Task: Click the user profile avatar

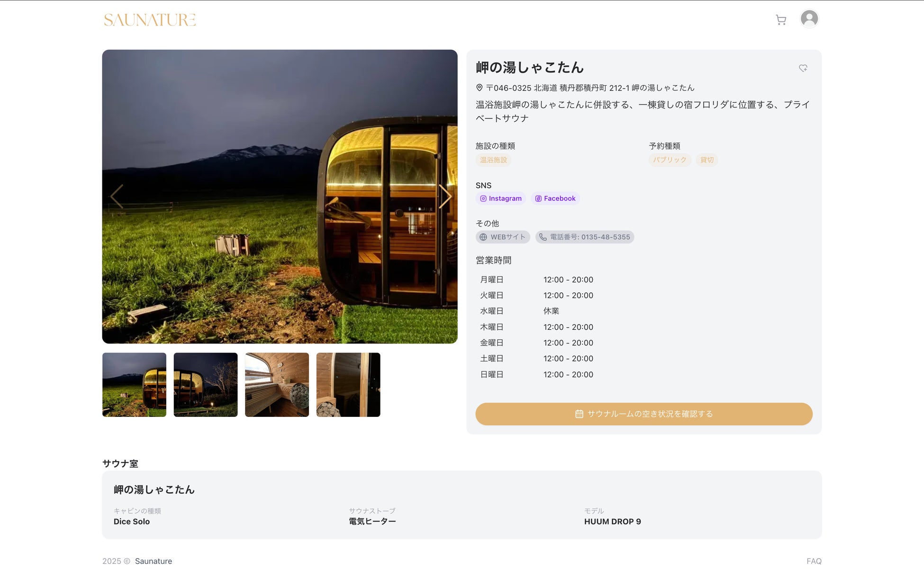Action: pos(809,19)
